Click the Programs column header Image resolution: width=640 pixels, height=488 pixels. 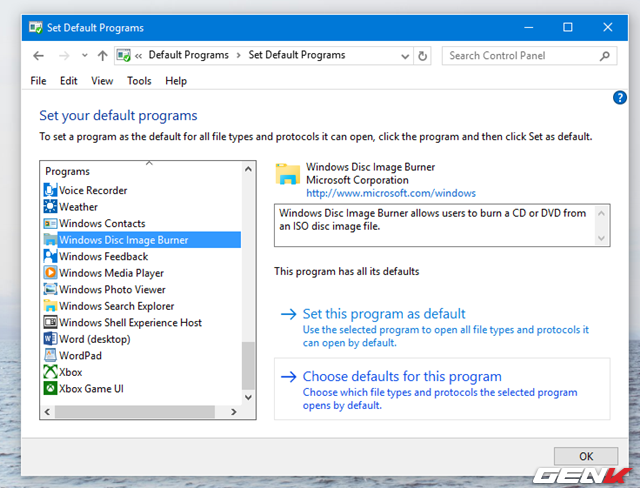point(67,171)
